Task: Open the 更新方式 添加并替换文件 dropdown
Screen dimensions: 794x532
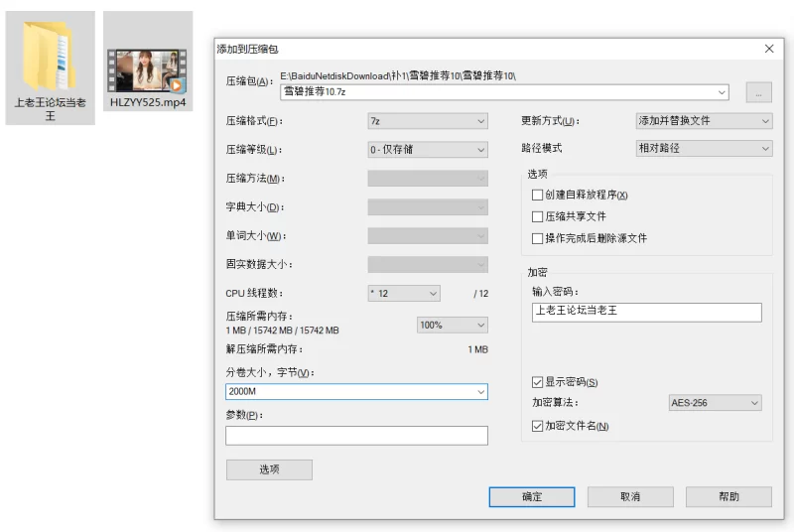Action: (704, 121)
